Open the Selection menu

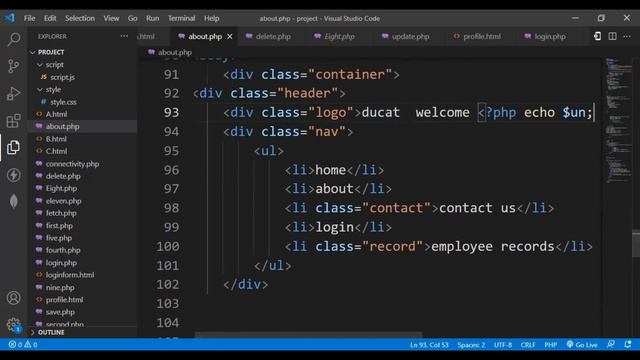(80, 18)
